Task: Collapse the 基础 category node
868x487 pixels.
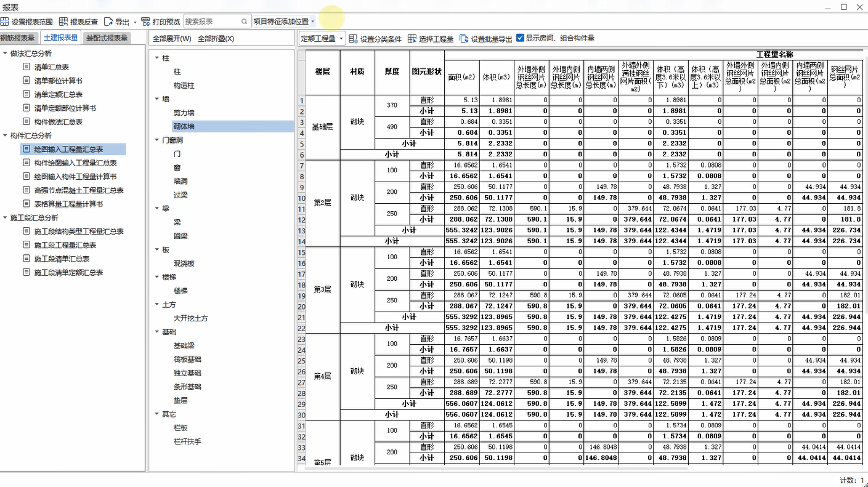Action: (x=156, y=332)
